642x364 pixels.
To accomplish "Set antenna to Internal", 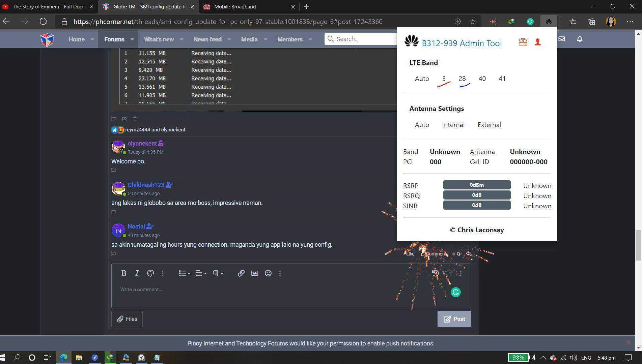I will (453, 125).
